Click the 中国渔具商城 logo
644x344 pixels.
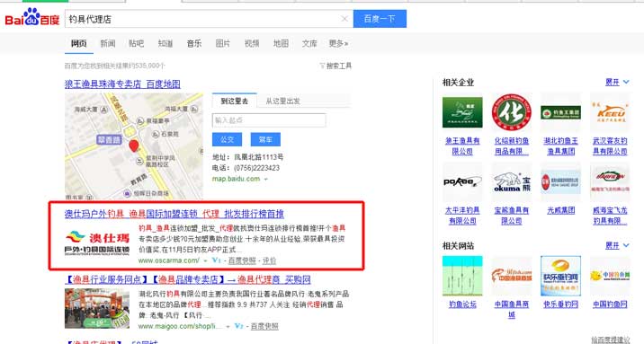[x=512, y=276]
